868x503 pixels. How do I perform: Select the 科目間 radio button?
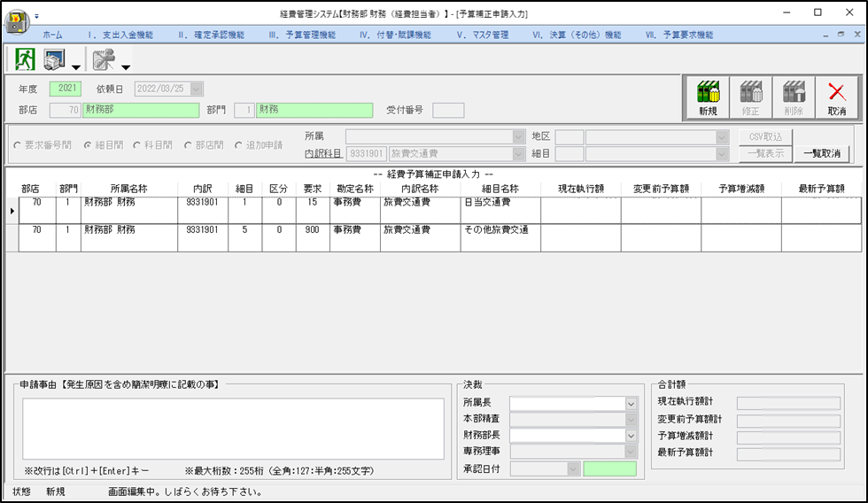(x=136, y=145)
